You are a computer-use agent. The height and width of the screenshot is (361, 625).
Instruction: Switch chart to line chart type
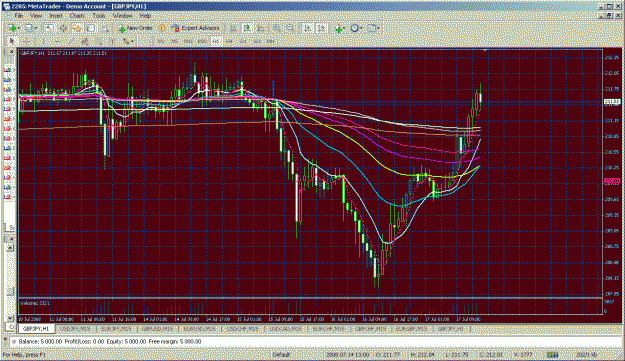pos(261,28)
